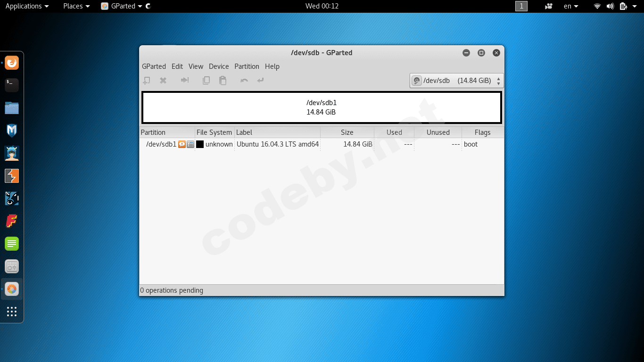Click the Paste partition toolbar icon
The width and height of the screenshot is (644, 362).
click(x=223, y=81)
